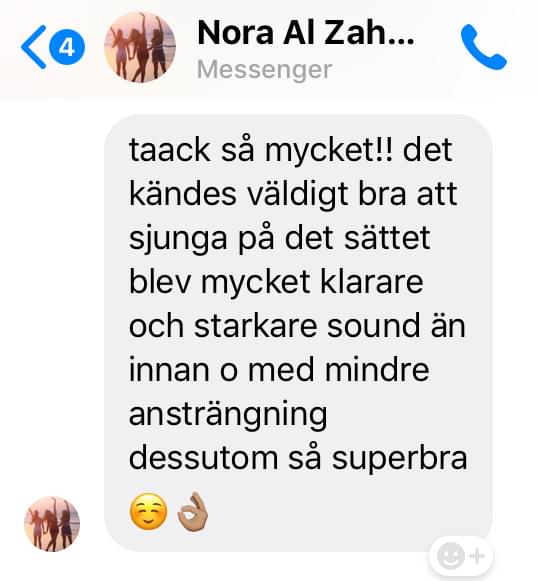The height and width of the screenshot is (581, 538).
Task: Tap the sender avatar beside the message
Action: pyautogui.click(x=52, y=524)
